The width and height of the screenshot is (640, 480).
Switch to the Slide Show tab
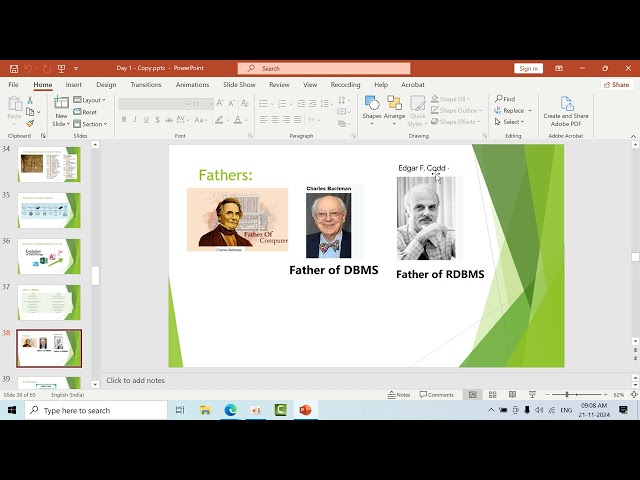239,84
